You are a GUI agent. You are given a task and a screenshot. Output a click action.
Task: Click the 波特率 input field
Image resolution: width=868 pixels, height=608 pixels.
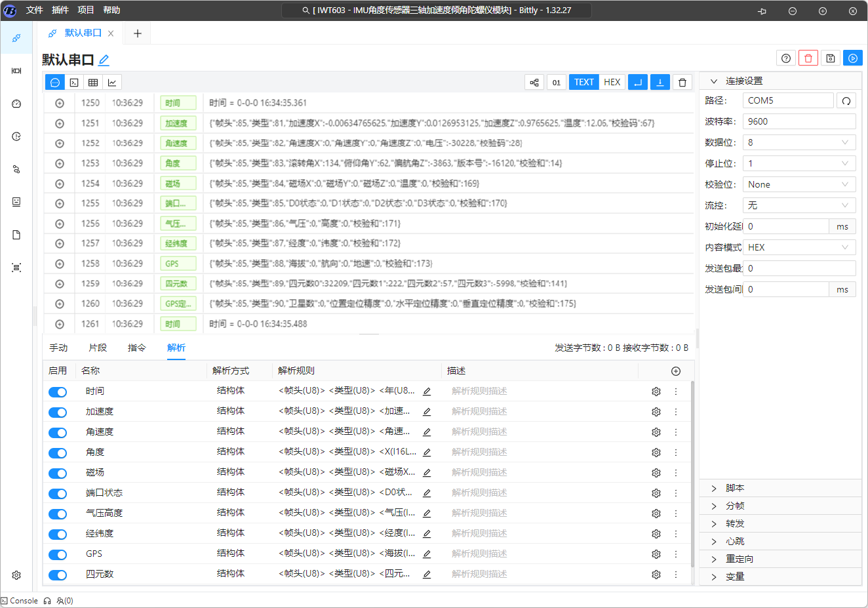(799, 121)
